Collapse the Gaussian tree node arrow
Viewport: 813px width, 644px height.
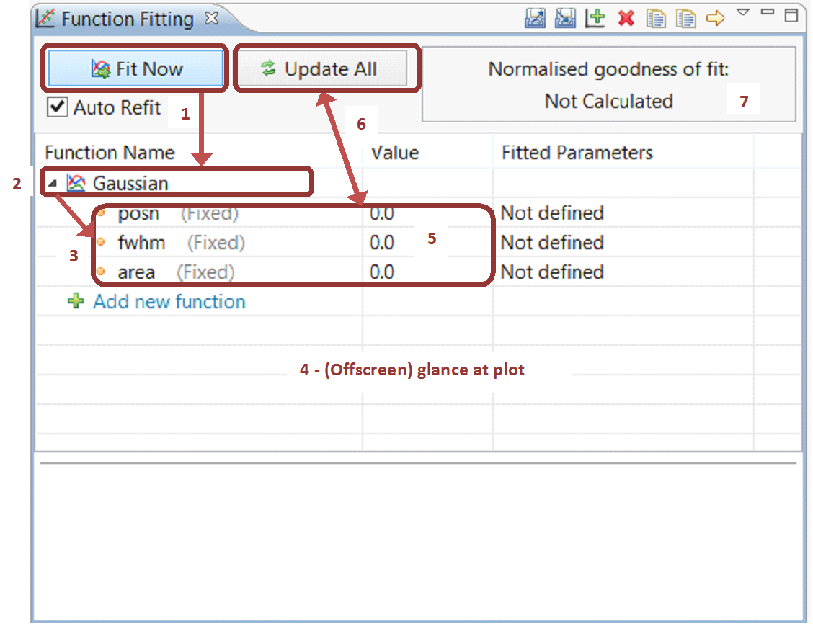click(x=53, y=184)
